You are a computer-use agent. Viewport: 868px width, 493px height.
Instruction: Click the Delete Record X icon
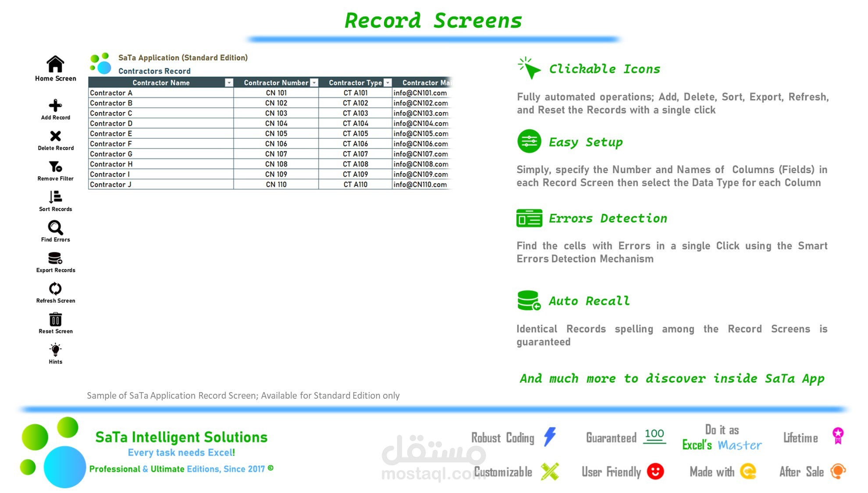[55, 136]
